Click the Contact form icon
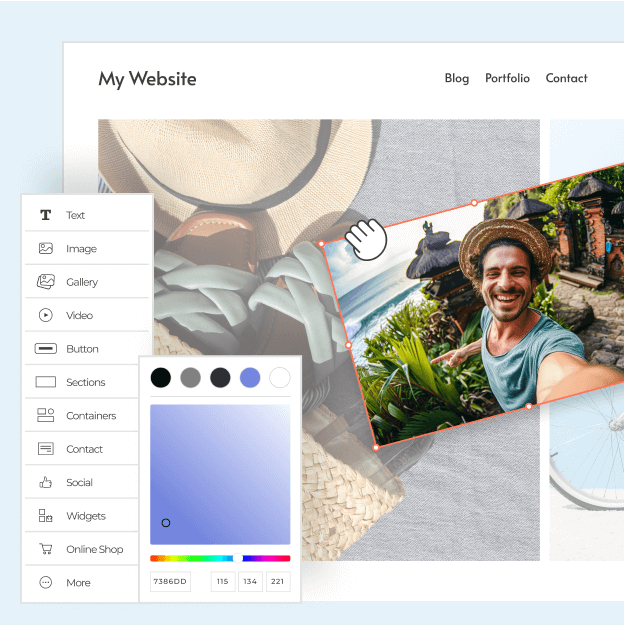Image resolution: width=624 pixels, height=625 pixels. [45, 448]
